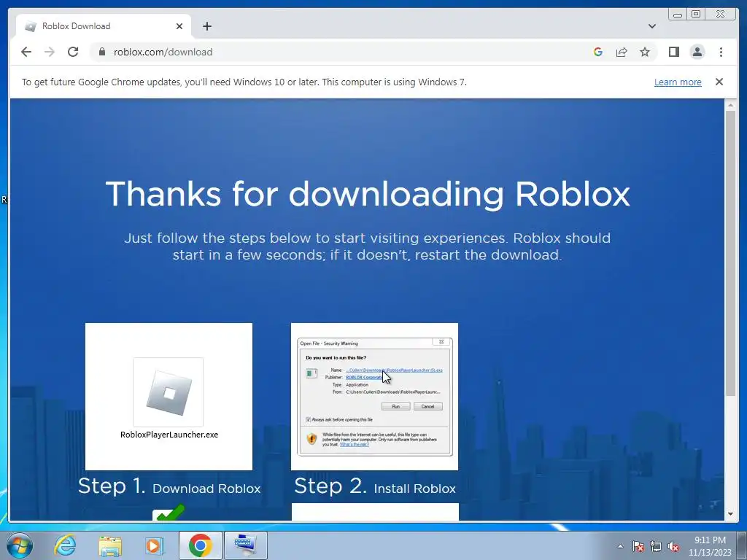Click the RobloxPlayerLauncher.exe thumbnail
This screenshot has width=747, height=560.
[169, 397]
